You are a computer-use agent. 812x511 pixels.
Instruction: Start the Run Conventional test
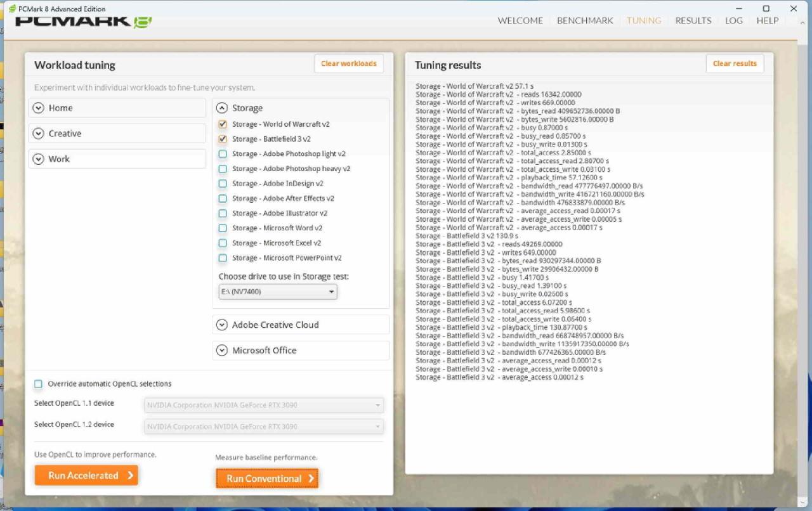[267, 479]
